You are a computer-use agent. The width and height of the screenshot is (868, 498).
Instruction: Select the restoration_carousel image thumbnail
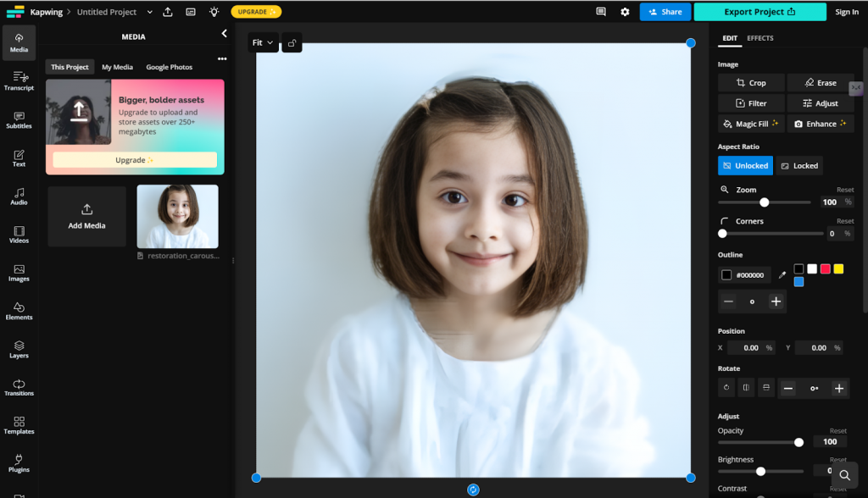178,216
